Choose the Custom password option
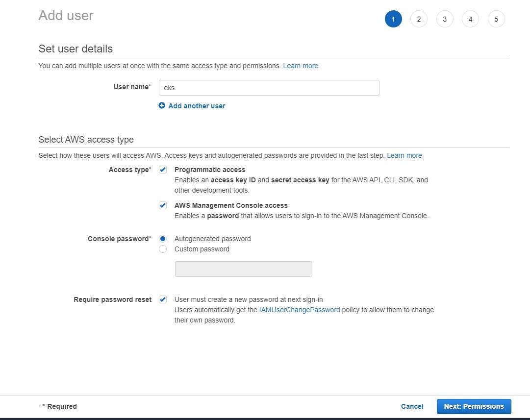The height and width of the screenshot is (420, 530). coord(162,248)
